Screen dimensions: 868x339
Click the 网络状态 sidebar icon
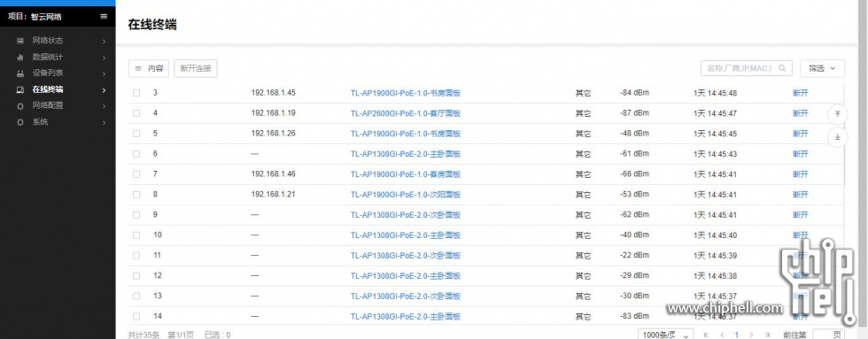click(20, 41)
